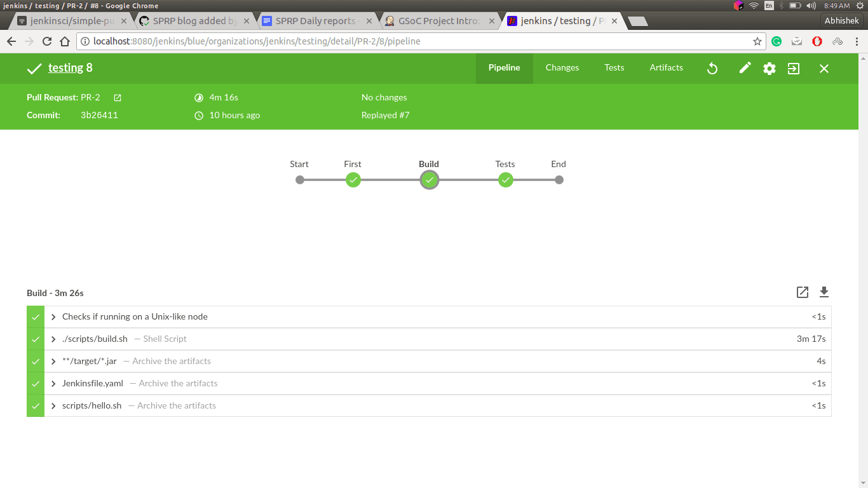Screen dimensions: 868x488
Task: Open PR-2 external link icon
Action: [x=117, y=97]
